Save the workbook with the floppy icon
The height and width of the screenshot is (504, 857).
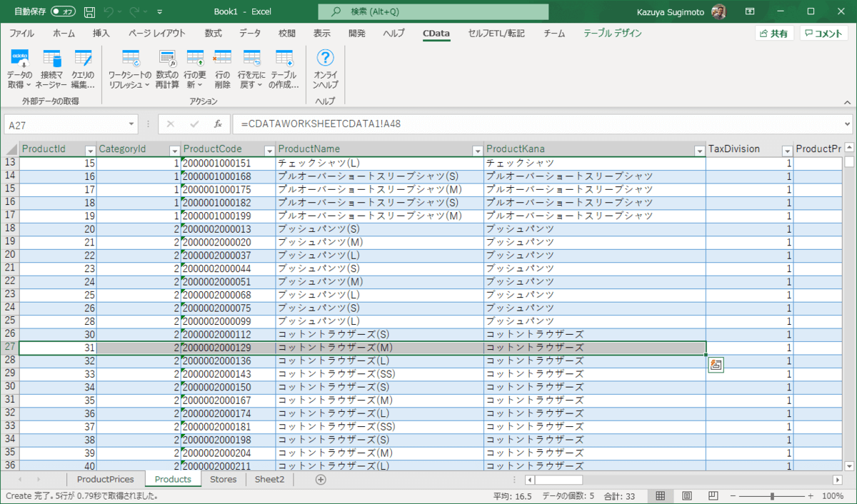point(89,12)
